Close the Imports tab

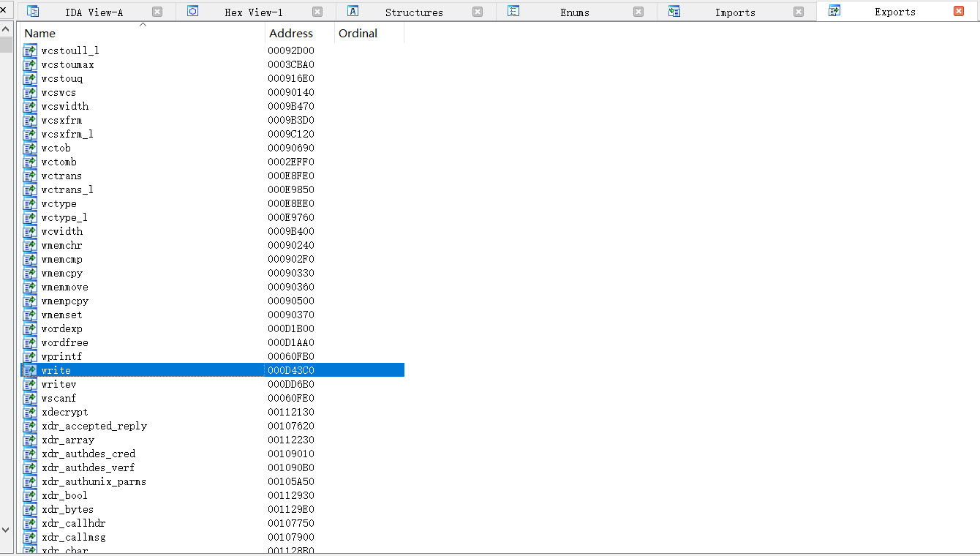pos(799,12)
